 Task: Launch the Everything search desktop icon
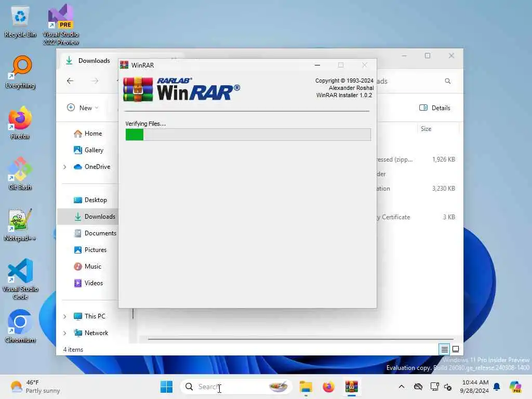(x=20, y=72)
